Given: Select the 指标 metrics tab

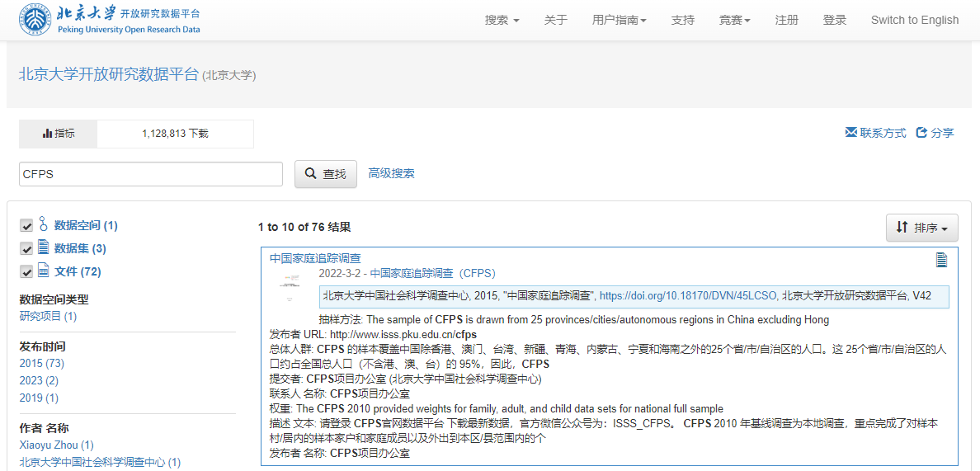Looking at the screenshot, I should [x=58, y=134].
